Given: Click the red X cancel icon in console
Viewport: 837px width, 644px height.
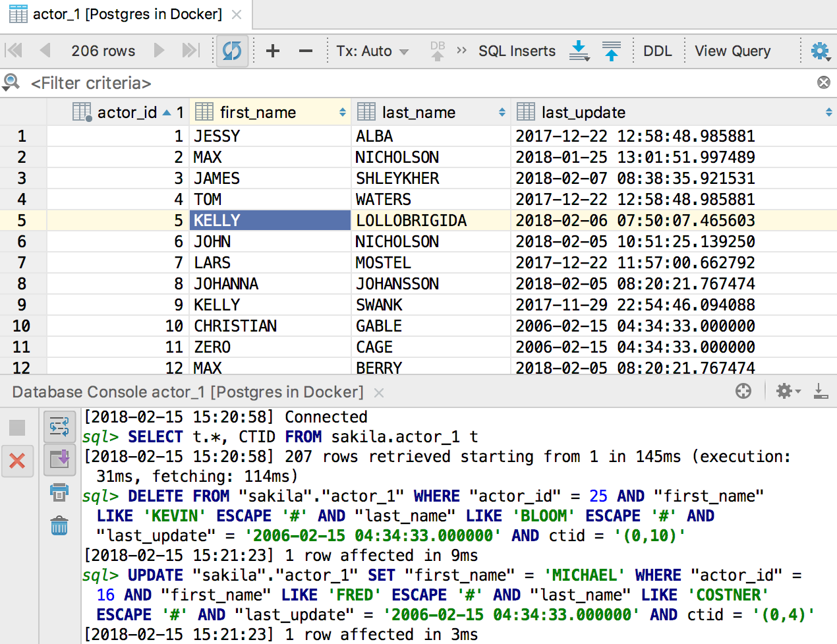Looking at the screenshot, I should pyautogui.click(x=17, y=461).
